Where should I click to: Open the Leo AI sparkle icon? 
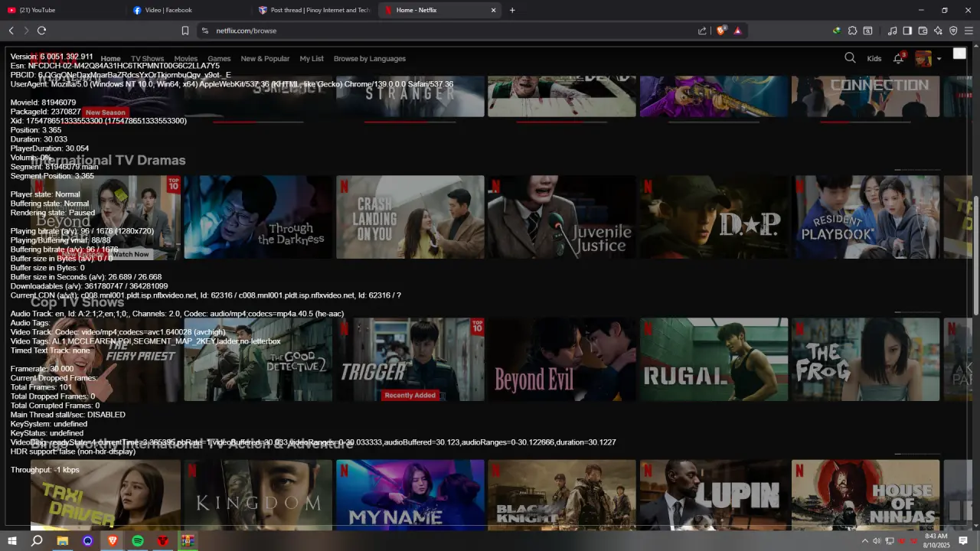938,31
